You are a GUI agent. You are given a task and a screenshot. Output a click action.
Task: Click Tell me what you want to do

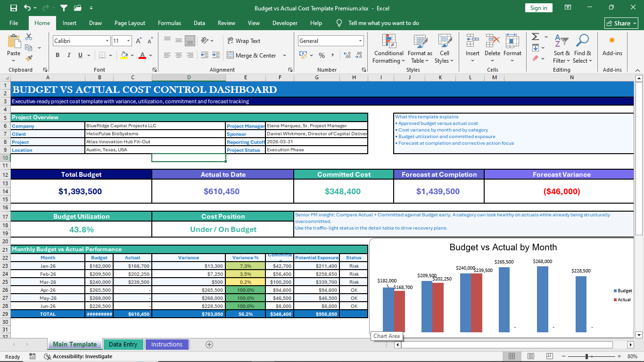[x=383, y=23]
